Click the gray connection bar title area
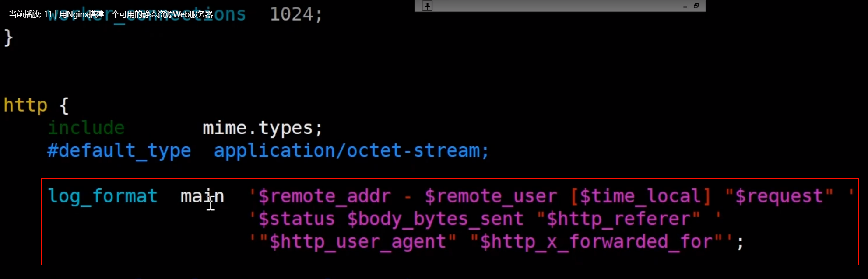 556,6
